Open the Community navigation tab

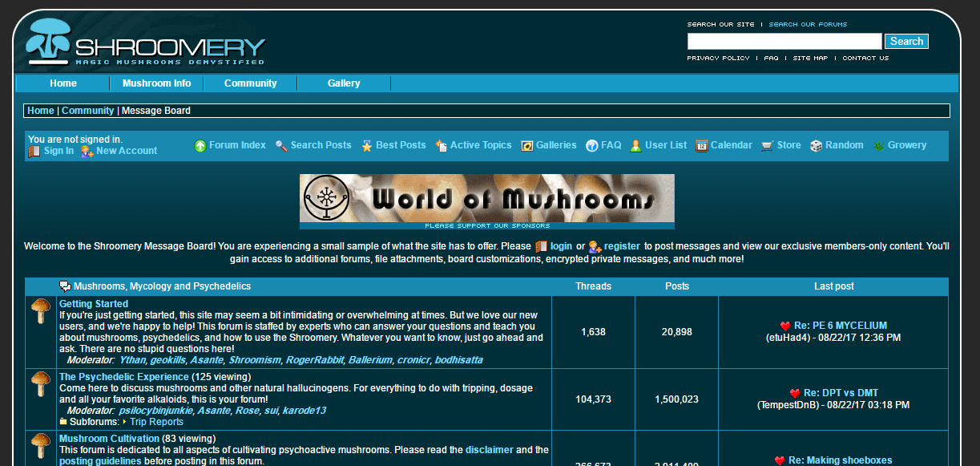250,83
